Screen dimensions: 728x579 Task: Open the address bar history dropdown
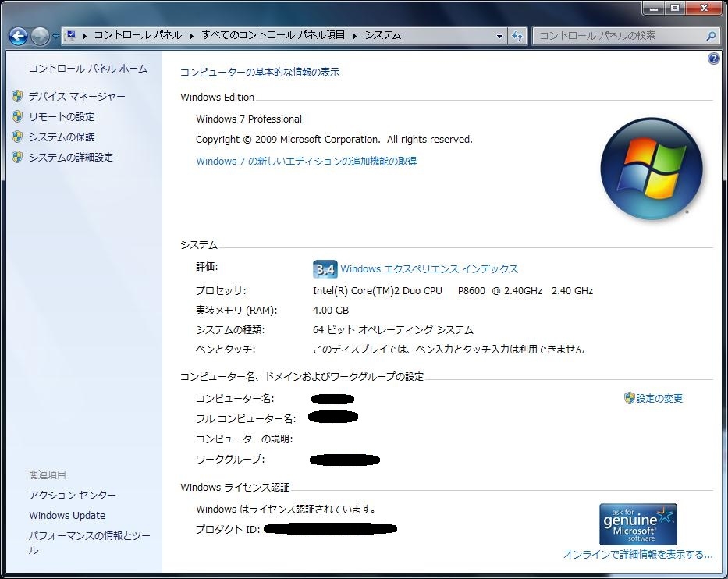point(499,36)
